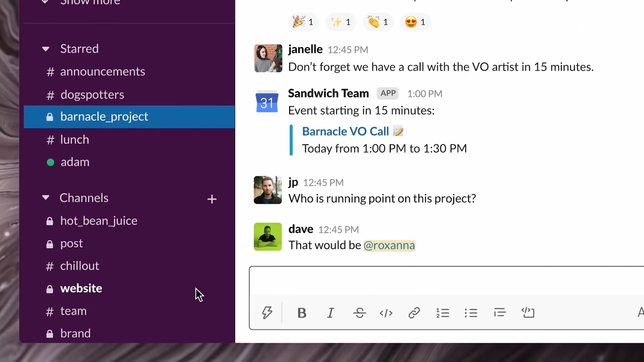Collapse the Channels section
The height and width of the screenshot is (362, 644).
pos(46,198)
